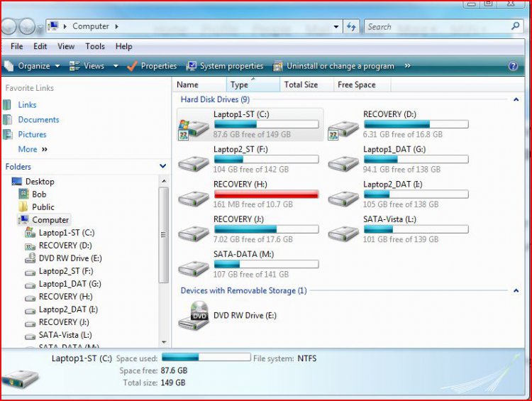The image size is (532, 401).
Task: Open Documents in Favorite Links
Action: click(38, 119)
